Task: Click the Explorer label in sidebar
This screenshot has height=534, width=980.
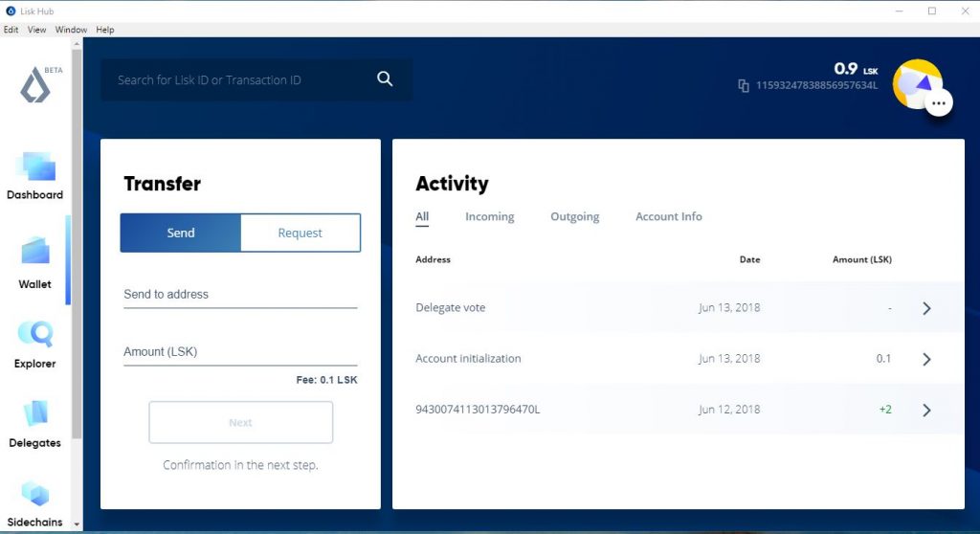Action: point(35,364)
